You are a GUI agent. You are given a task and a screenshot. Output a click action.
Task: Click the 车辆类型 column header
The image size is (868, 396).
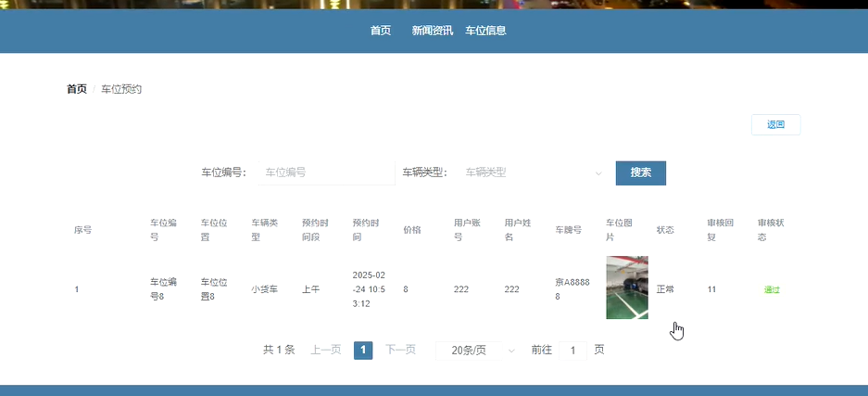[265, 230]
